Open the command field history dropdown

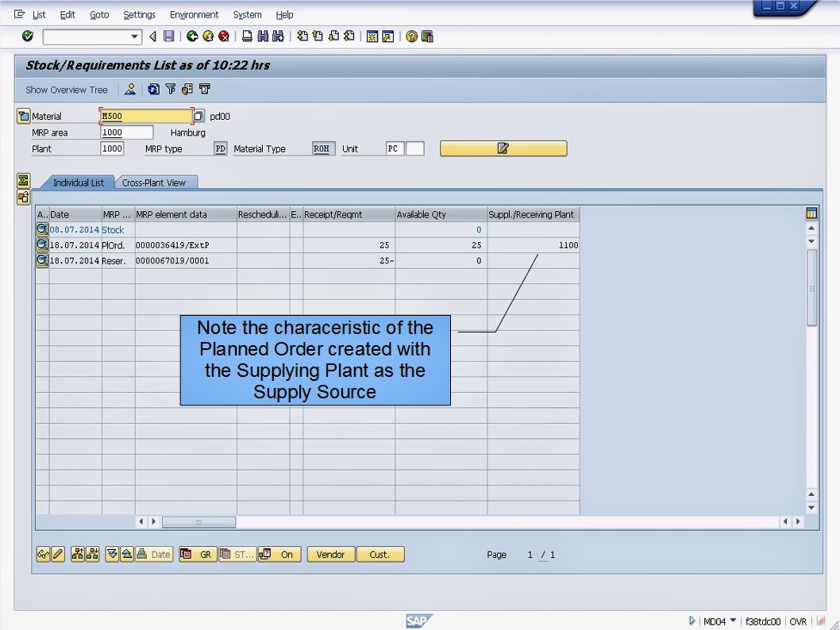click(134, 36)
